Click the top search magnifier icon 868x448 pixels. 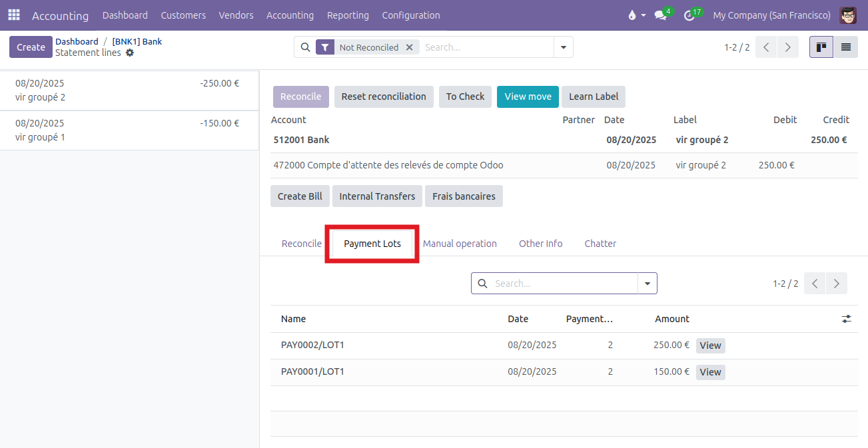(305, 47)
